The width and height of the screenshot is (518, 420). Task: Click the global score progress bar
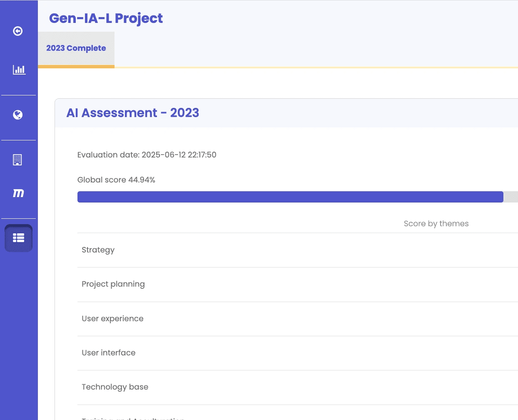click(298, 197)
